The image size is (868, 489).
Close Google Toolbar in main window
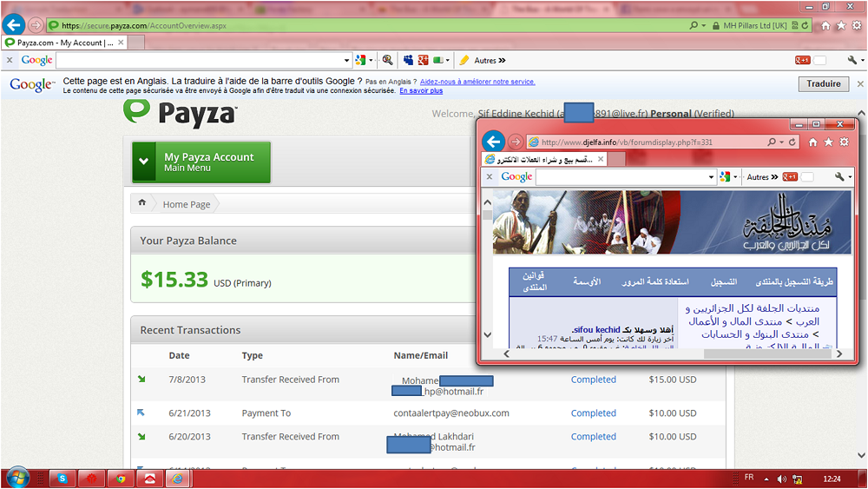click(x=10, y=60)
